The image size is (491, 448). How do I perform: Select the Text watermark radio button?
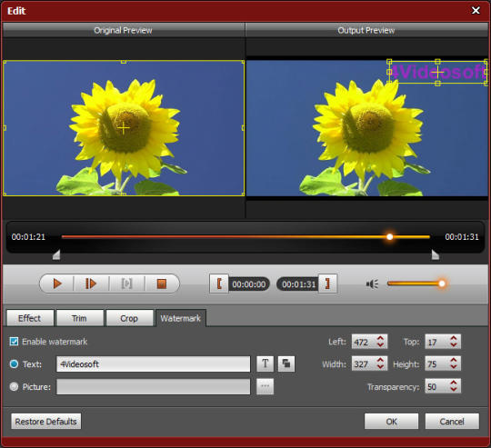(14, 363)
